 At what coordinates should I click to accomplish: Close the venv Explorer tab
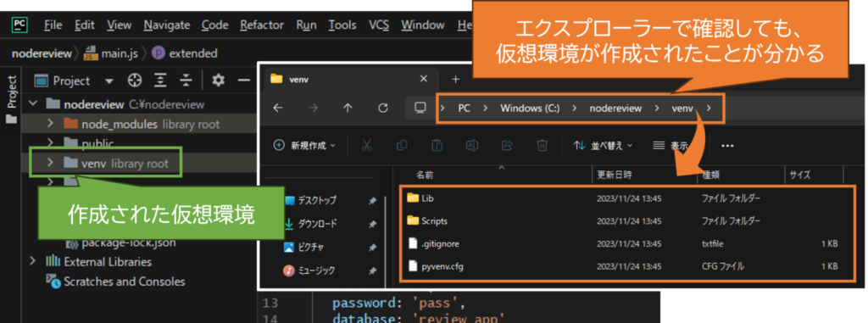click(423, 79)
